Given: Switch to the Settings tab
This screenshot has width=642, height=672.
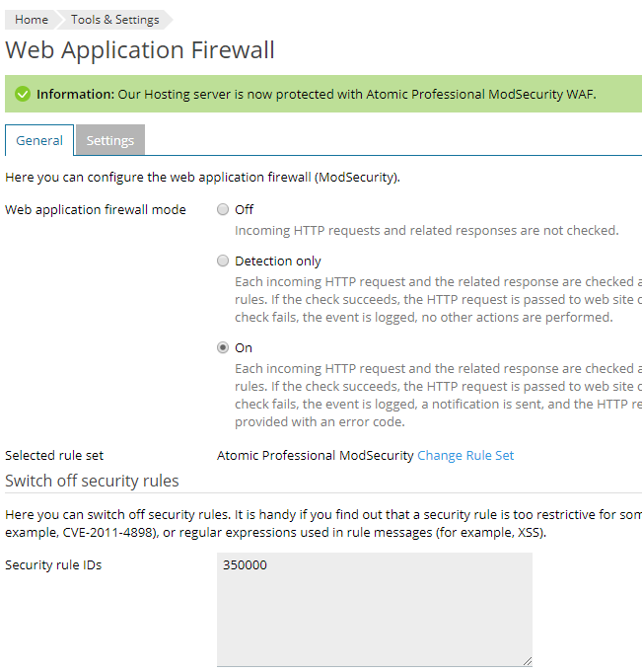Looking at the screenshot, I should coord(110,140).
